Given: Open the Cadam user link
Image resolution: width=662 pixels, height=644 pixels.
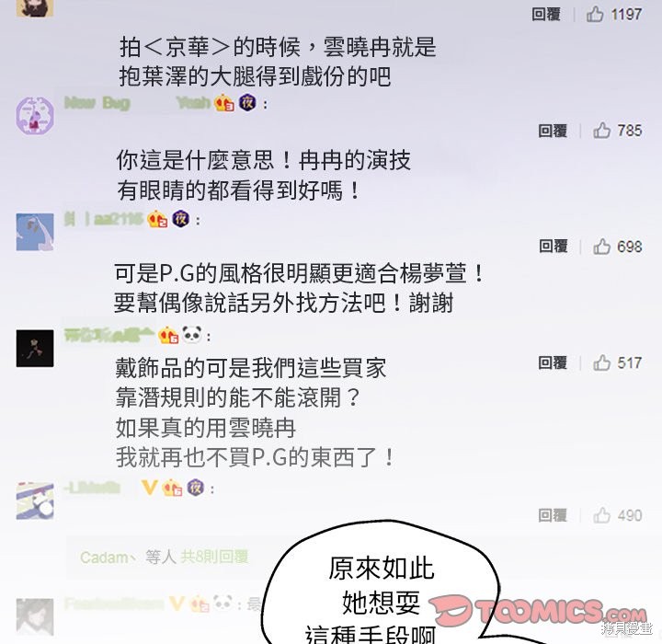Looking at the screenshot, I should pos(104,558).
